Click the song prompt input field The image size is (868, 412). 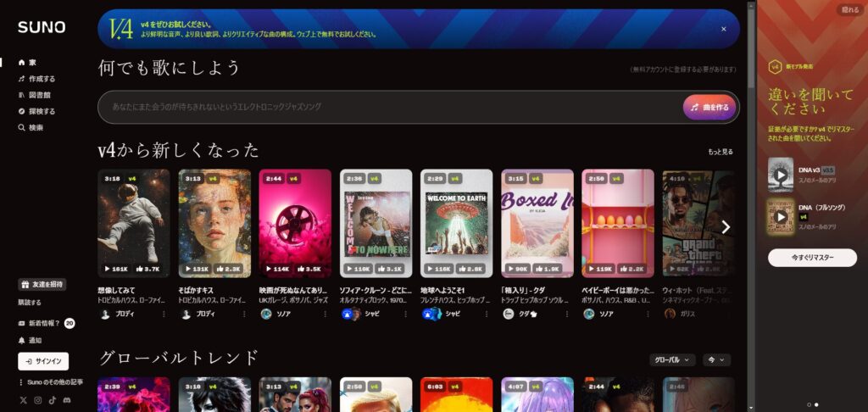tap(387, 107)
